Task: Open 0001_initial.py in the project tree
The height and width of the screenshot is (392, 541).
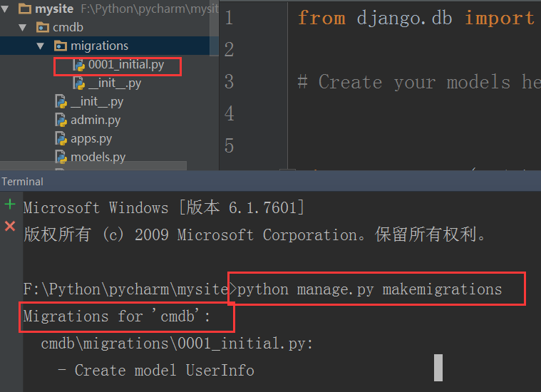Action: [x=125, y=65]
